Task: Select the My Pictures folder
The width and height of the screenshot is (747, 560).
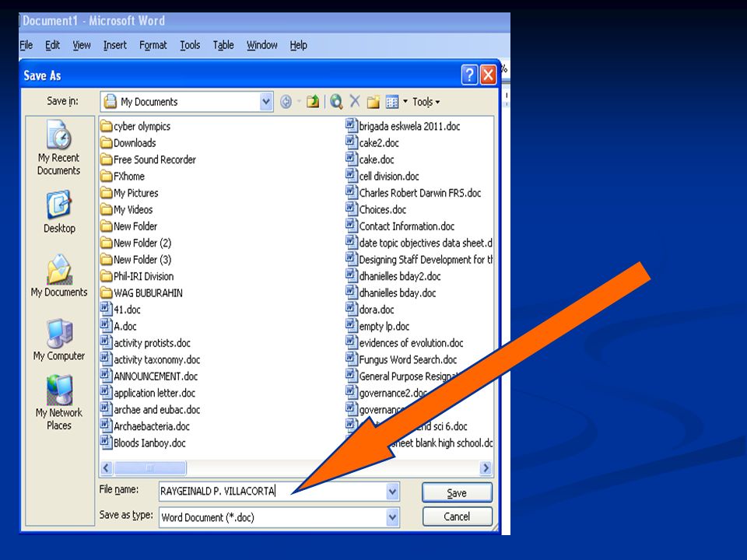Action: click(x=130, y=193)
